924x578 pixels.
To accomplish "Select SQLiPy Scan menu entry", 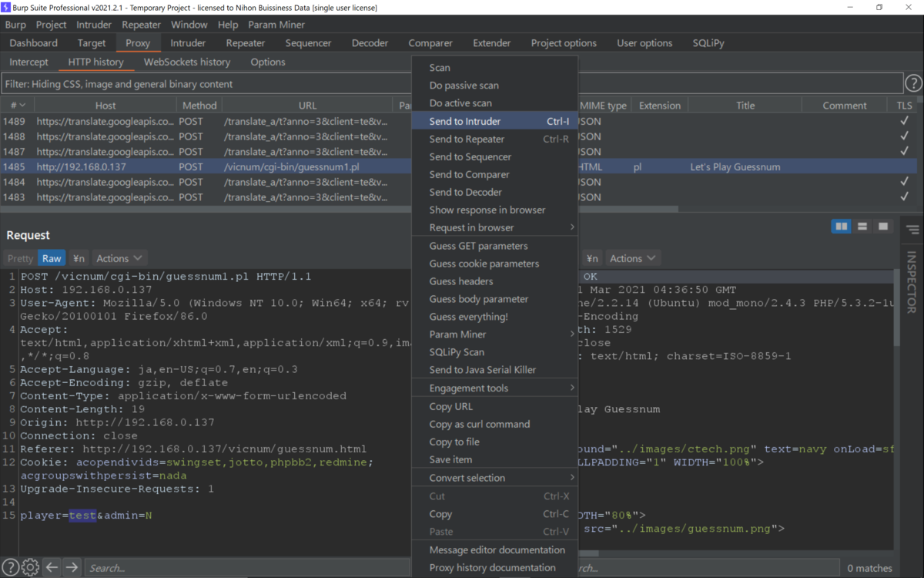I will click(x=494, y=352).
